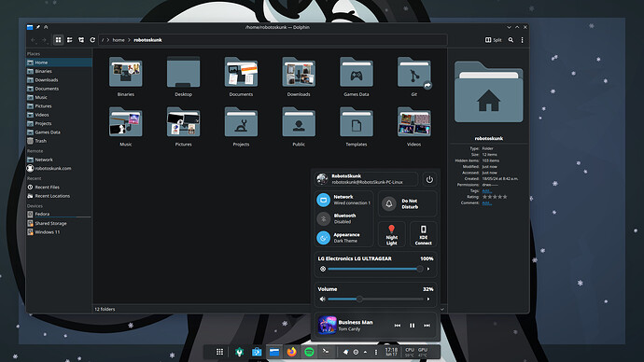Screen dimensions: 644x362
Task: Open Dolphin's three-dot hamburger menu
Action: coord(522,40)
